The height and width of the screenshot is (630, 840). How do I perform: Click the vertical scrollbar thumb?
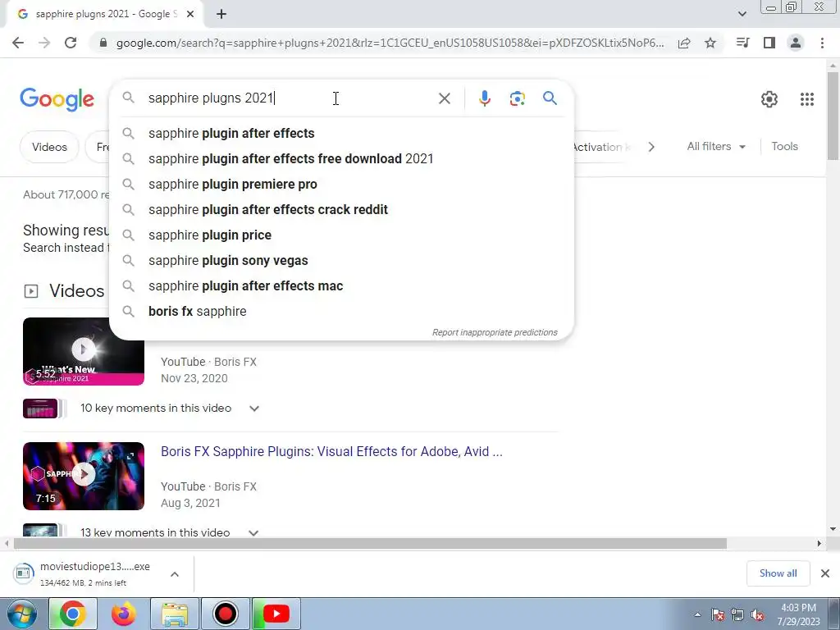click(833, 115)
